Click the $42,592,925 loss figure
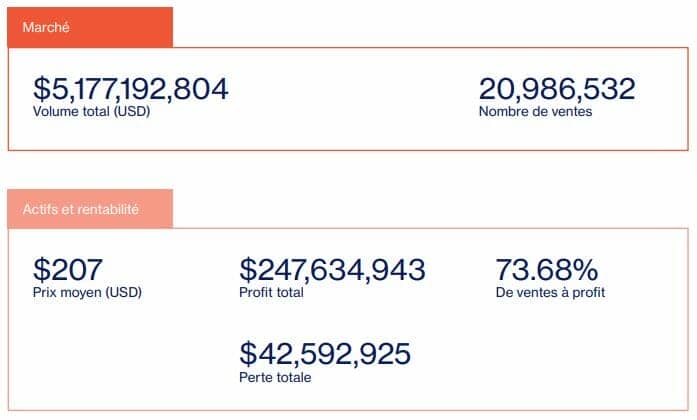This screenshot has width=697, height=420. tap(325, 354)
